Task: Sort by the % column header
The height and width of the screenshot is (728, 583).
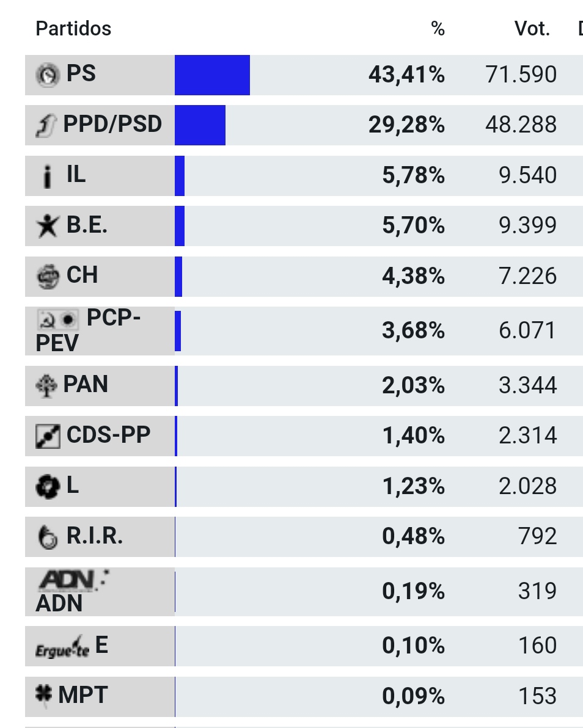Action: (x=438, y=29)
